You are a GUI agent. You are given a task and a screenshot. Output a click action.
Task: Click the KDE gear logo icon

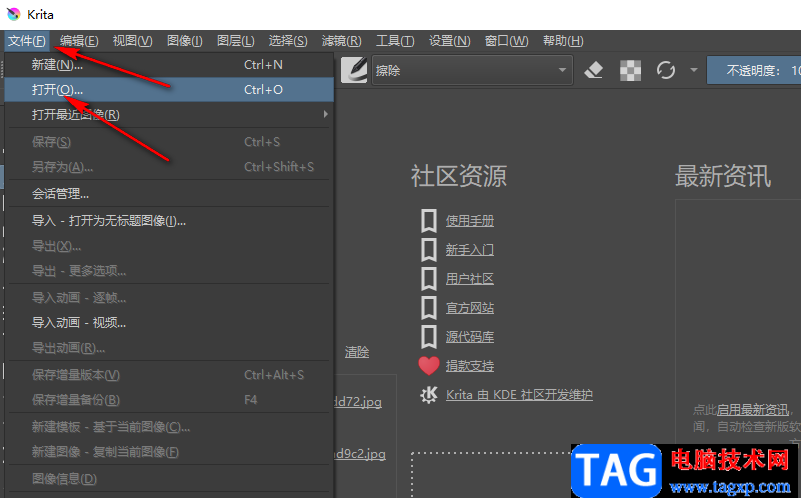(x=429, y=395)
